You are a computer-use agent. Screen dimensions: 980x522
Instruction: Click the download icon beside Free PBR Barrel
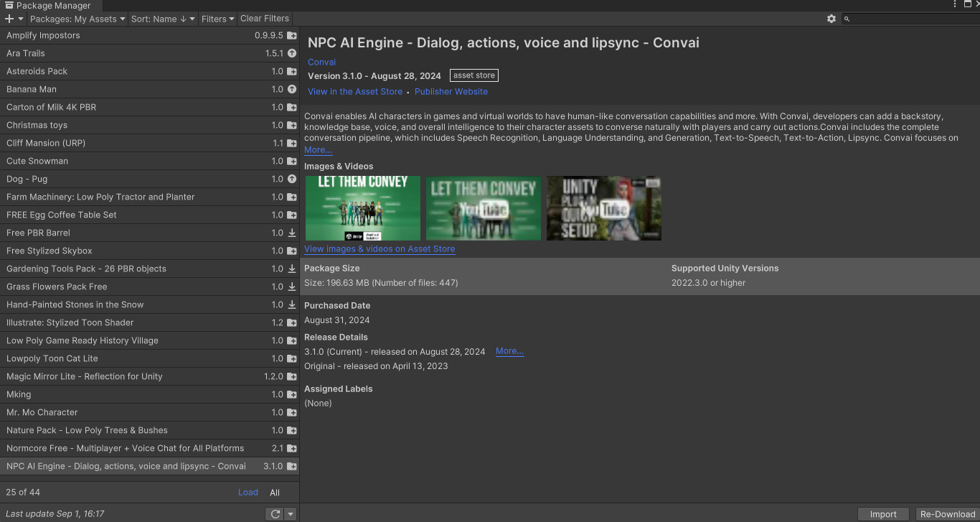point(292,233)
